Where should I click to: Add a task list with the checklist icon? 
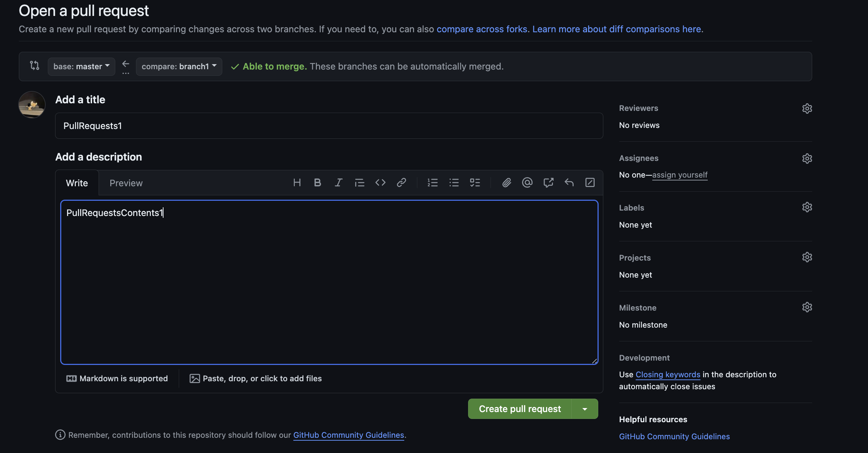coord(475,183)
